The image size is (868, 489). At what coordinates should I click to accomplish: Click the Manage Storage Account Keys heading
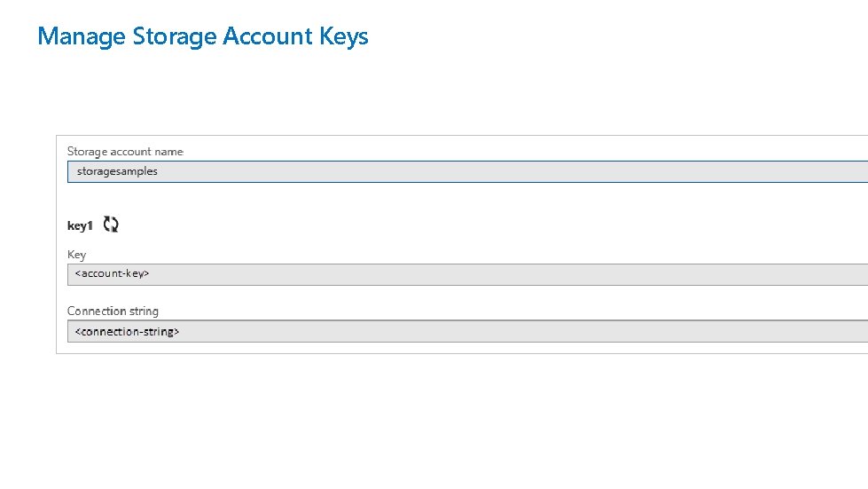click(202, 36)
